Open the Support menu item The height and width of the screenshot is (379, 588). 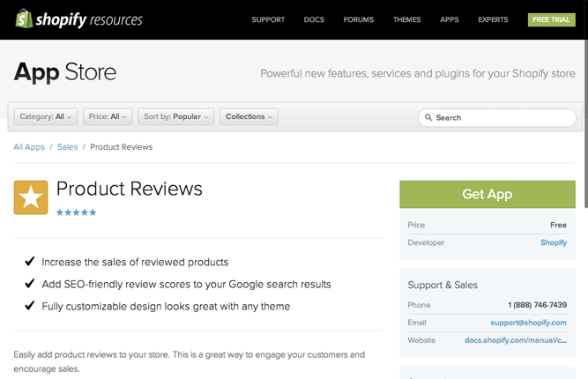(268, 19)
